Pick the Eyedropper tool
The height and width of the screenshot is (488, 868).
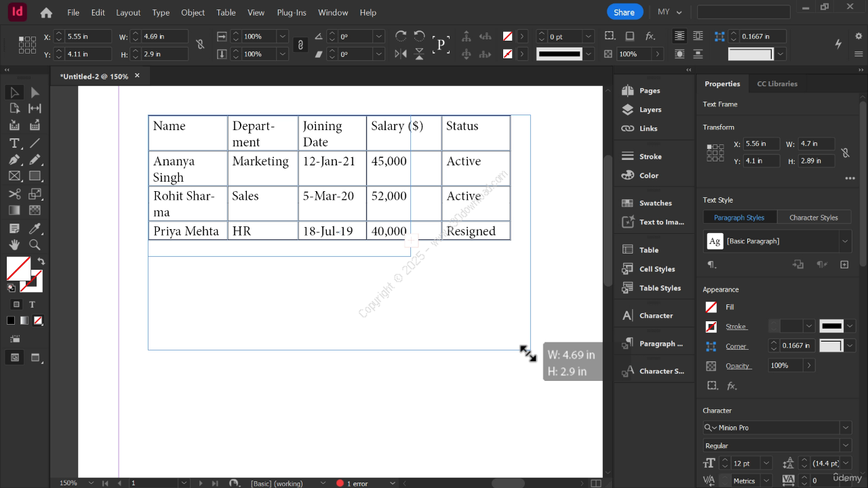click(x=35, y=228)
